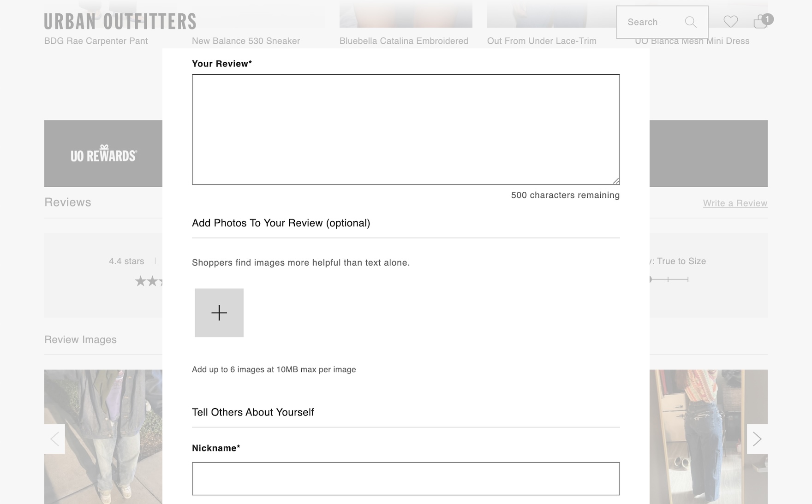
Task: Click inside the Your Review text area
Action: tap(406, 129)
